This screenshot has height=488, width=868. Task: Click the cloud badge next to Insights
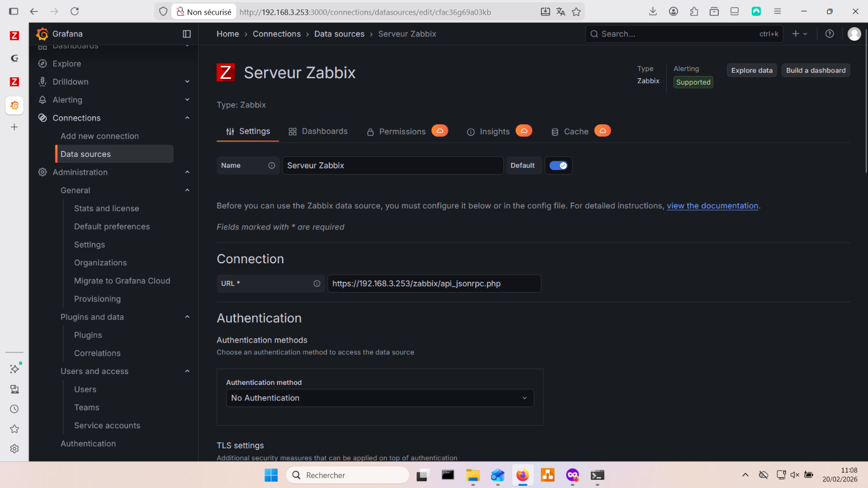(524, 131)
